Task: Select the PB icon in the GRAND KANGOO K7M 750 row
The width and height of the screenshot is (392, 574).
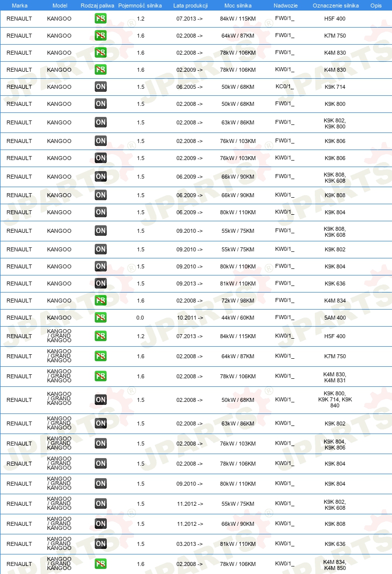Action: click(x=101, y=356)
